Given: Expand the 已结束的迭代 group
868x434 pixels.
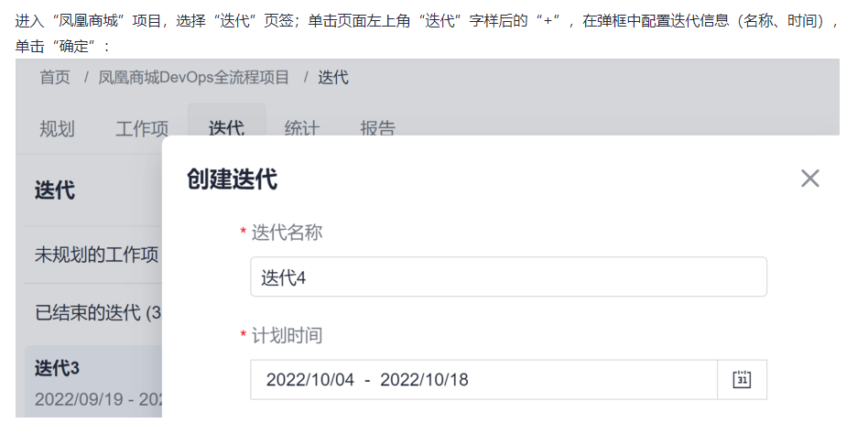Looking at the screenshot, I should point(97,312).
